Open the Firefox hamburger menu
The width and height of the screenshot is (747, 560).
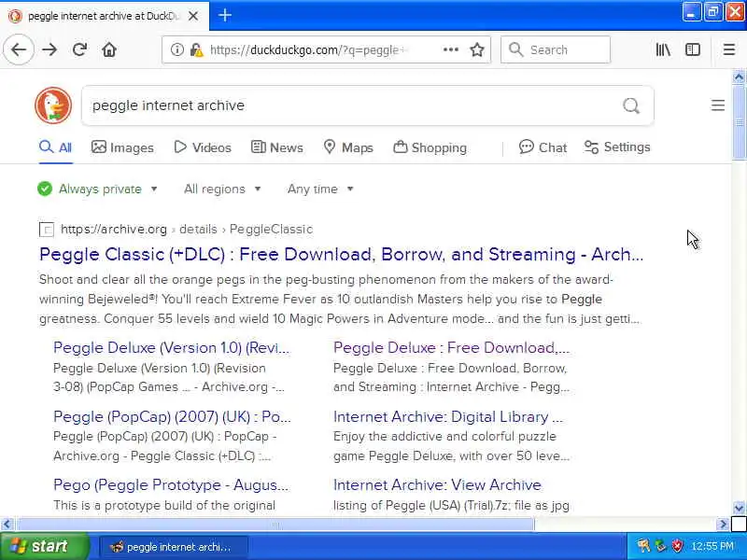point(729,49)
